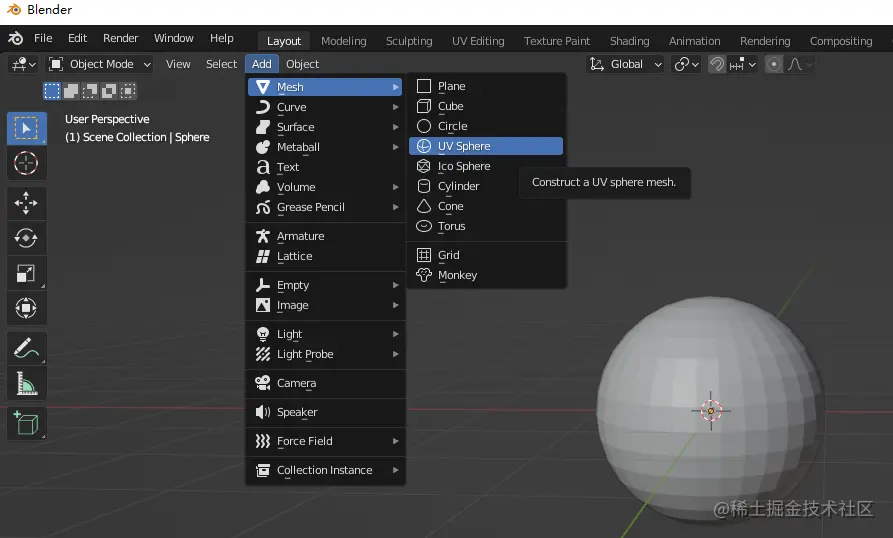
Task: Select the Select Box tool
Action: pos(26,128)
